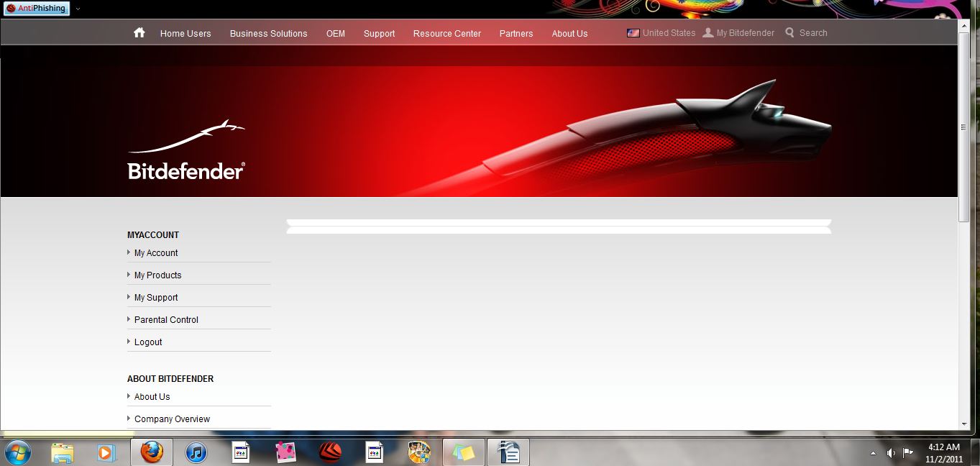Open the Partners menu

(516, 33)
